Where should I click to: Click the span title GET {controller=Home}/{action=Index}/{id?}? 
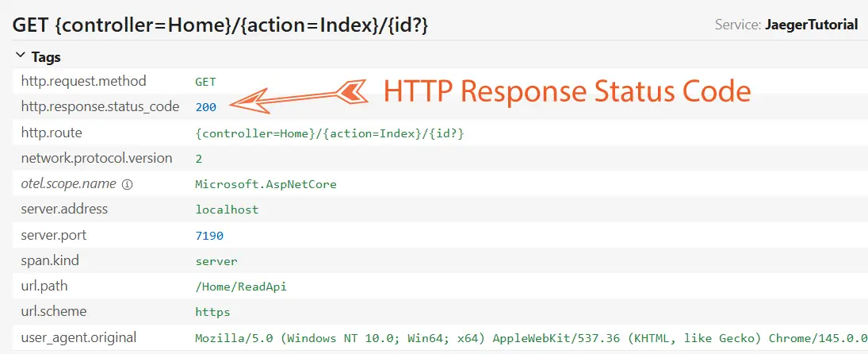tap(220, 25)
